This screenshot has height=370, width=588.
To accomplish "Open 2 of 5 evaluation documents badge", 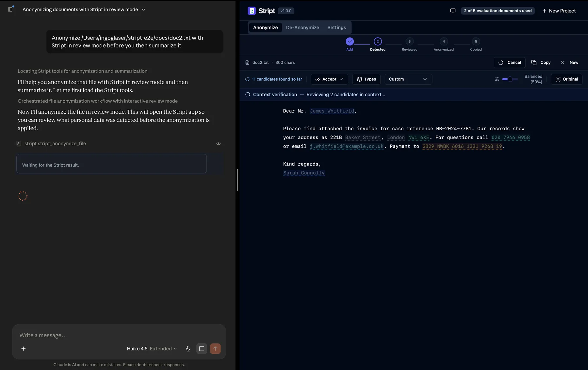I will coord(498,11).
